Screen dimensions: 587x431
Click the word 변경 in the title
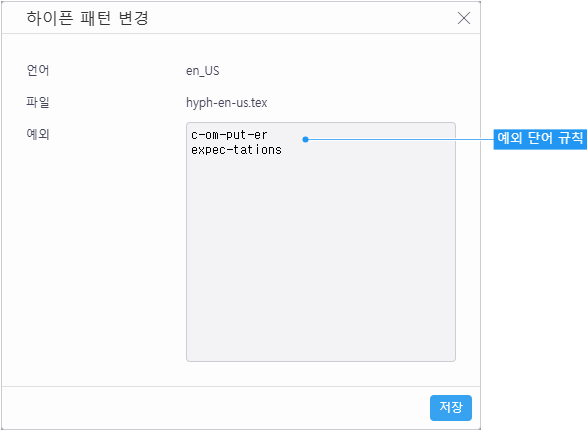(x=134, y=18)
